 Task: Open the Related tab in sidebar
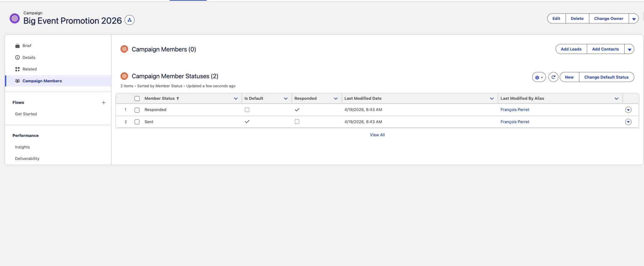pyautogui.click(x=29, y=69)
